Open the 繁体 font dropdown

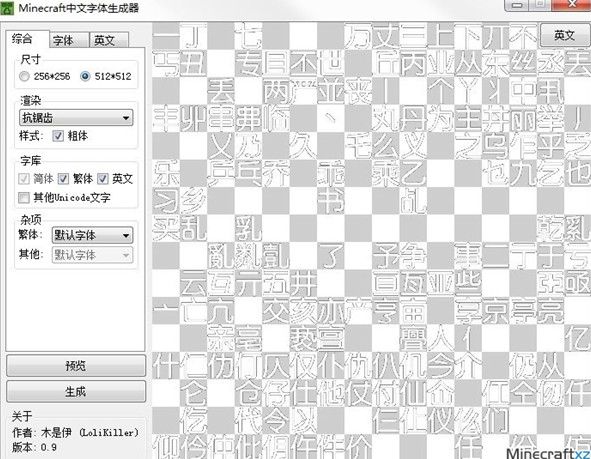pos(92,236)
